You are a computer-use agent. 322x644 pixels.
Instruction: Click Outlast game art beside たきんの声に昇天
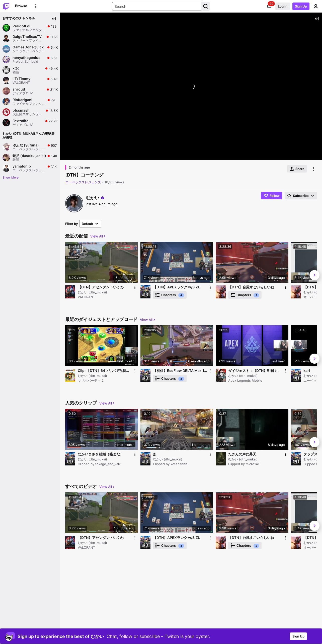click(x=221, y=459)
